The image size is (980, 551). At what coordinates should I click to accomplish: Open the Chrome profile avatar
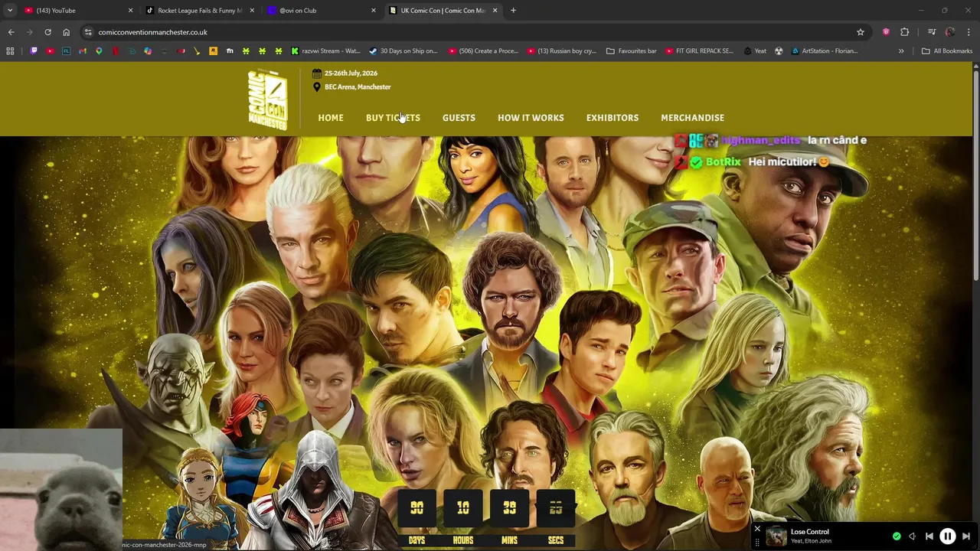950,32
